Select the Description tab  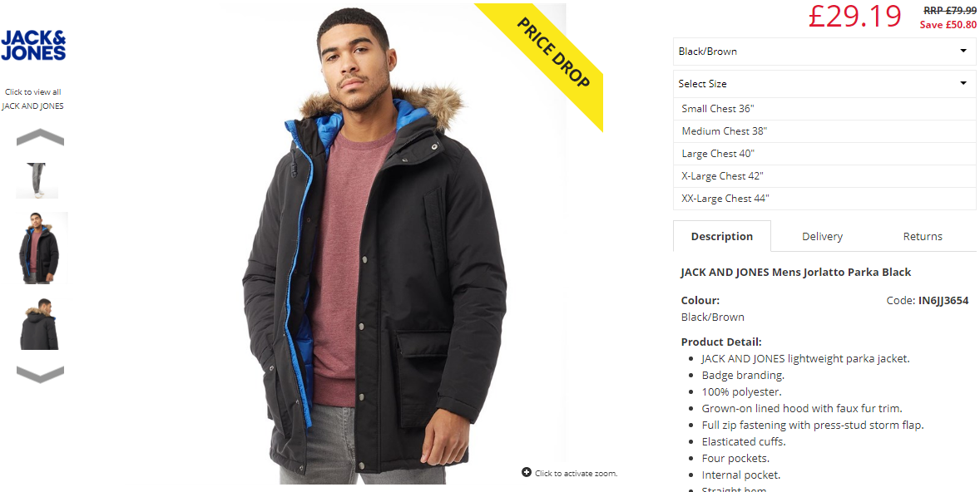pyautogui.click(x=722, y=237)
